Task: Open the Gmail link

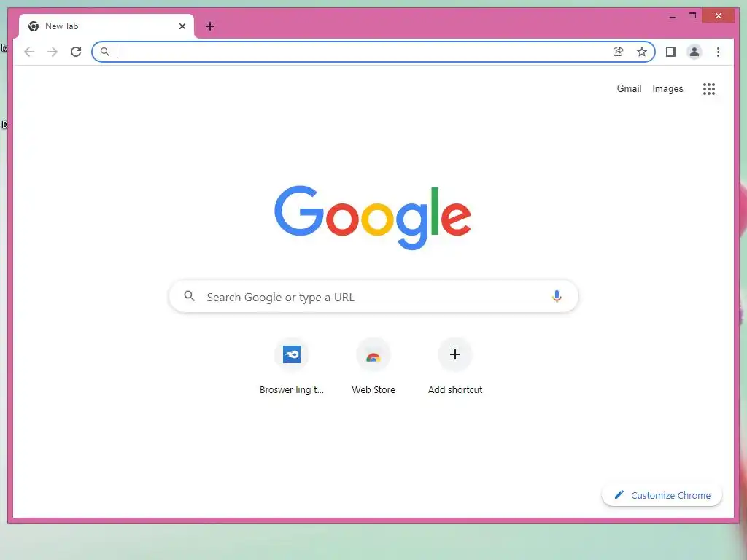Action: (629, 88)
